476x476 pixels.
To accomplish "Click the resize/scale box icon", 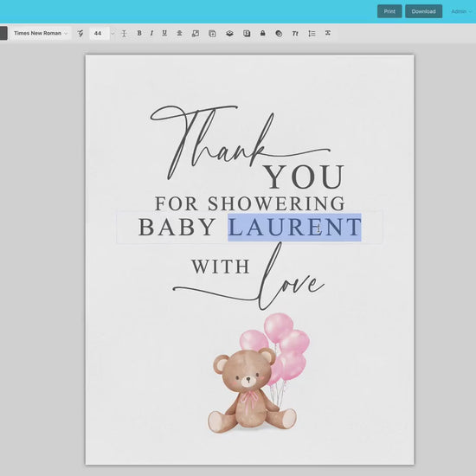I will (x=196, y=33).
